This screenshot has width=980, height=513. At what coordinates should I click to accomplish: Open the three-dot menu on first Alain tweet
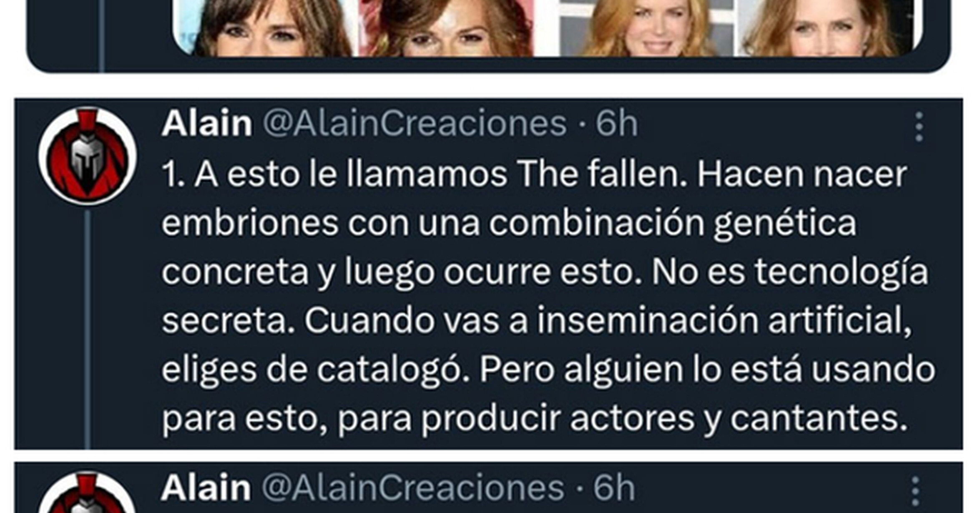pos(919,126)
